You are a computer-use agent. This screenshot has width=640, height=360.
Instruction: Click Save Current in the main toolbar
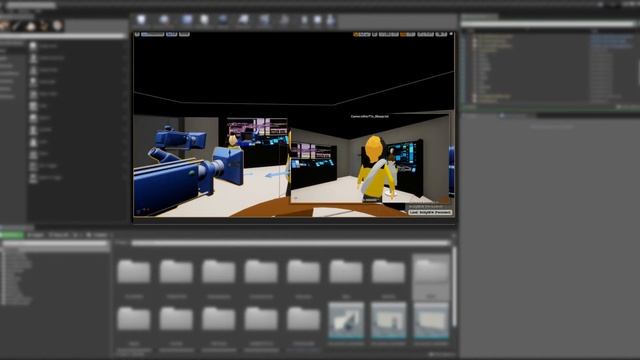pyautogui.click(x=141, y=20)
